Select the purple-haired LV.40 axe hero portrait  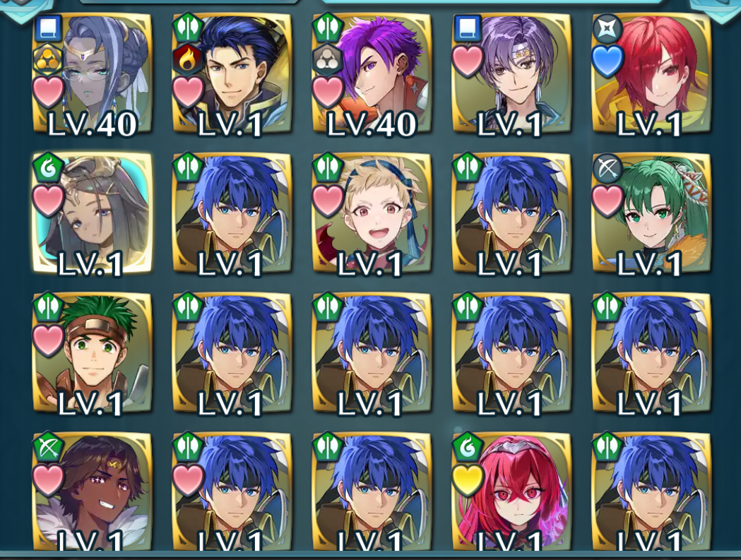(372, 73)
